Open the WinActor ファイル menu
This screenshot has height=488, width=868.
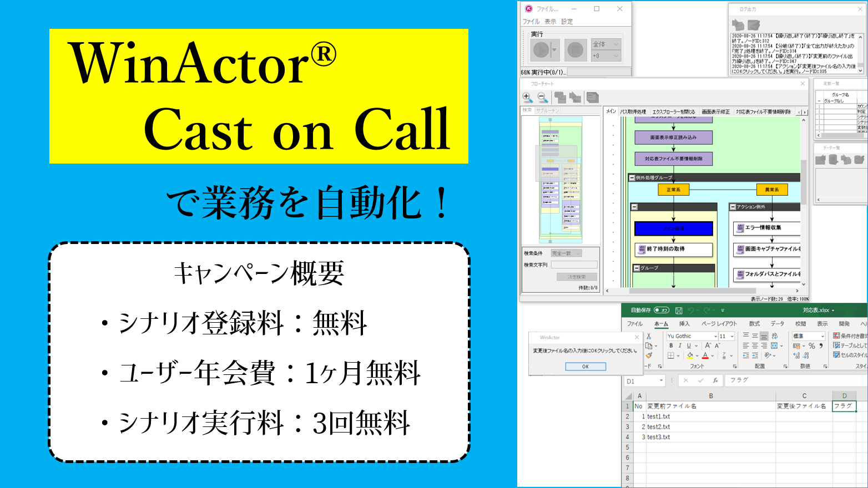coord(531,22)
